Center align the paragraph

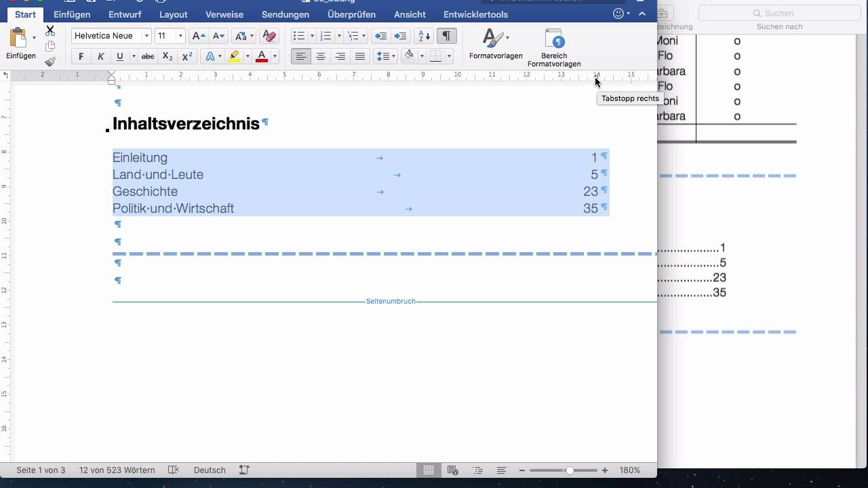point(321,56)
